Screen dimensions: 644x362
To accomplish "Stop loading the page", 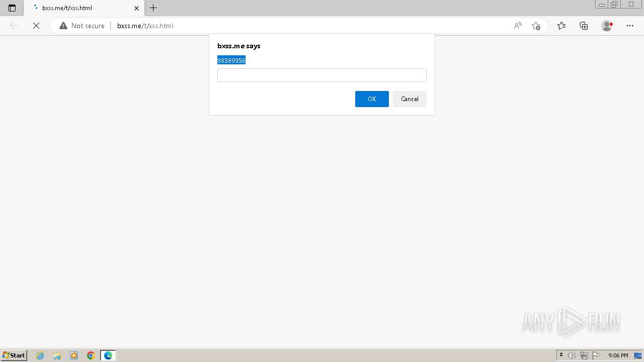I will (x=36, y=26).
